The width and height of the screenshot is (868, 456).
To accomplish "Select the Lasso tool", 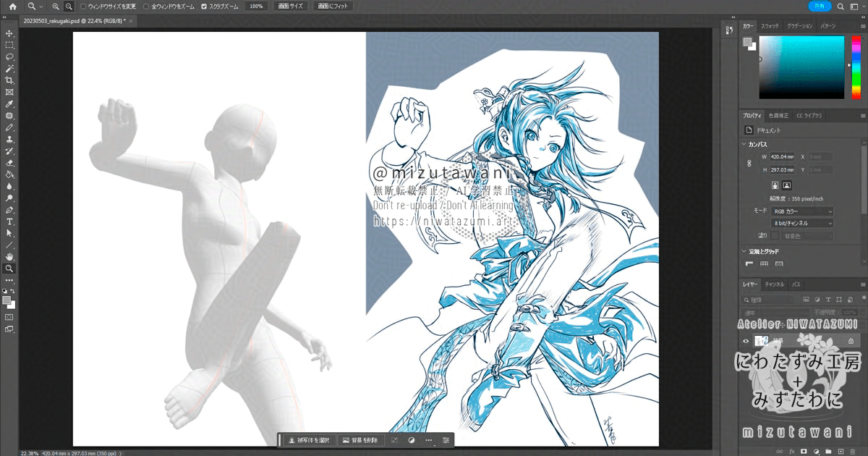I will tap(9, 56).
